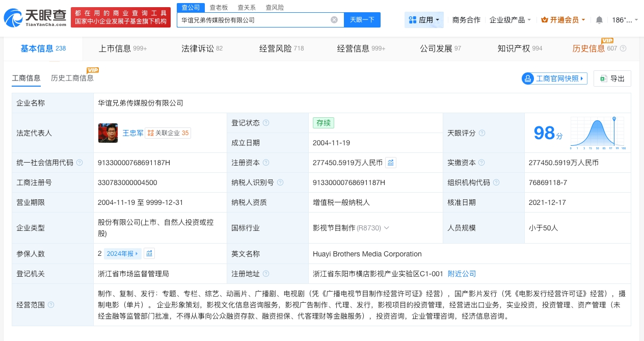Open the 应用 dropdown
This screenshot has width=644, height=341.
(x=424, y=20)
